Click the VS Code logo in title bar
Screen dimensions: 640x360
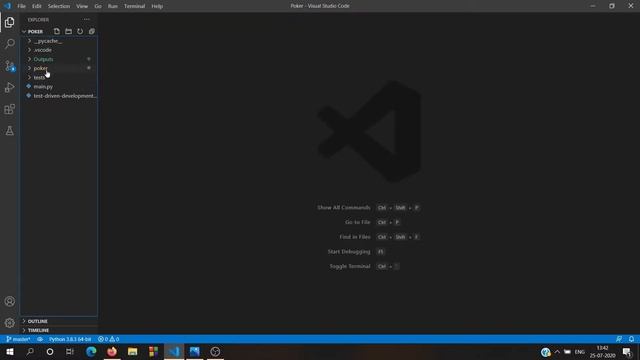(x=7, y=6)
